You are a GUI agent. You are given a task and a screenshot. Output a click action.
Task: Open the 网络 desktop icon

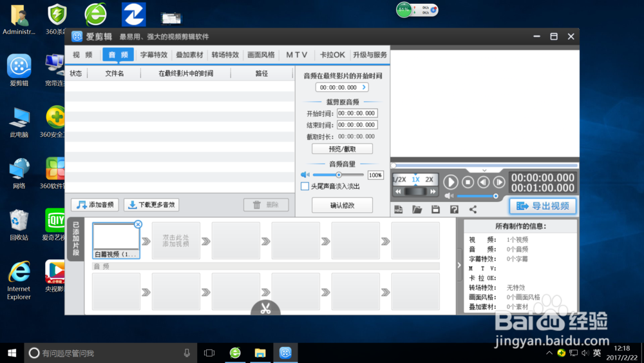pyautogui.click(x=19, y=173)
